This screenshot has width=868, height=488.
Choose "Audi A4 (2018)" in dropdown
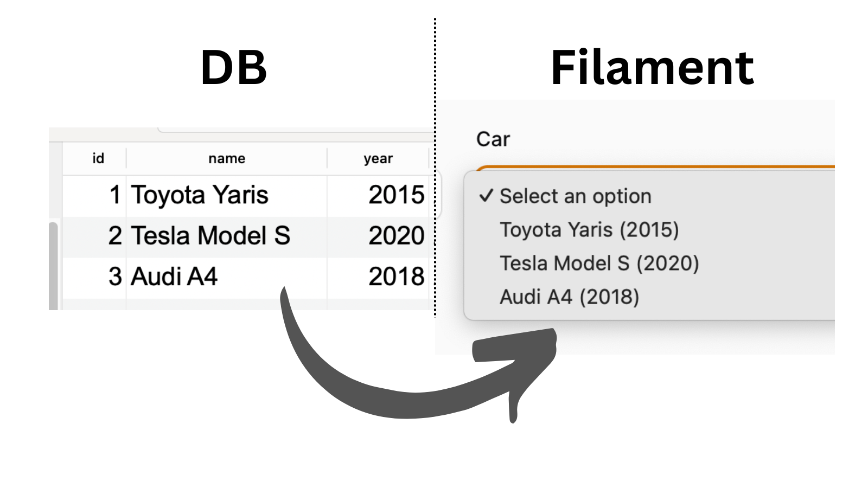pyautogui.click(x=569, y=297)
